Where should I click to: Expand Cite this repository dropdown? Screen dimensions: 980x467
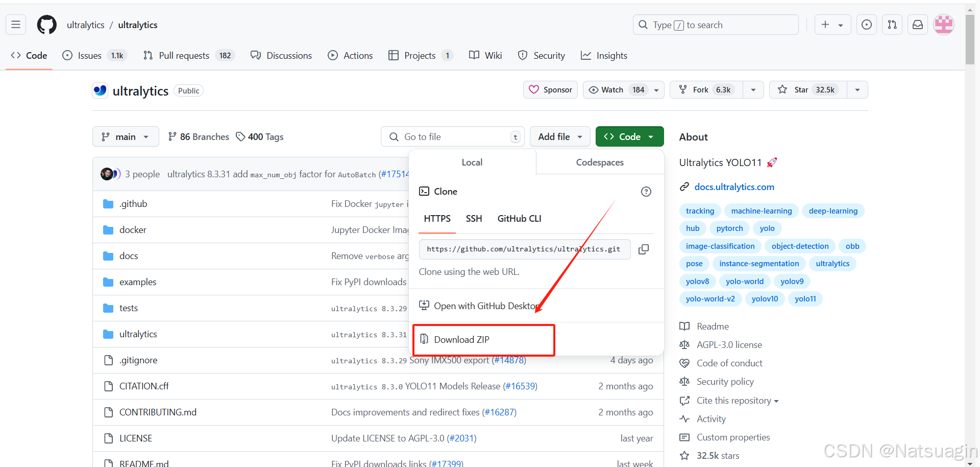click(738, 401)
